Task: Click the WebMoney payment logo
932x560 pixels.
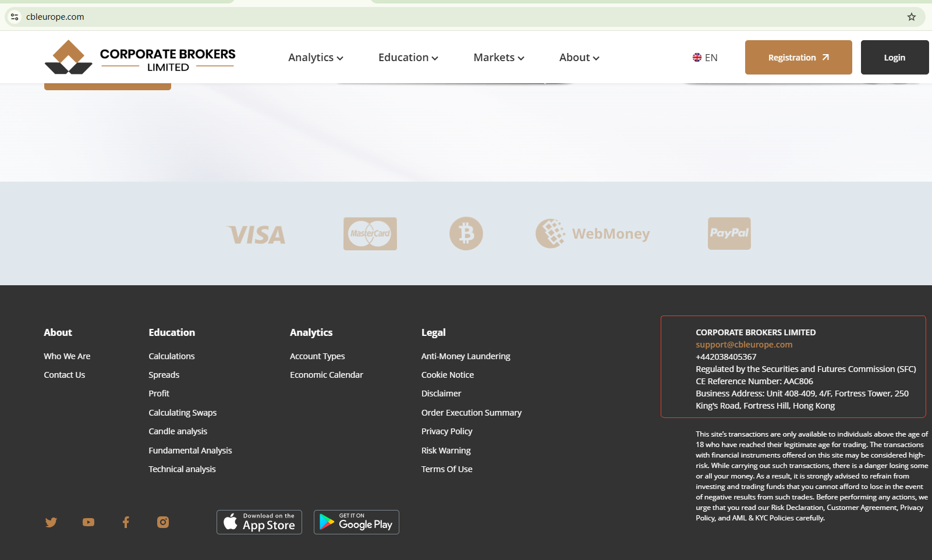Action: (x=593, y=234)
